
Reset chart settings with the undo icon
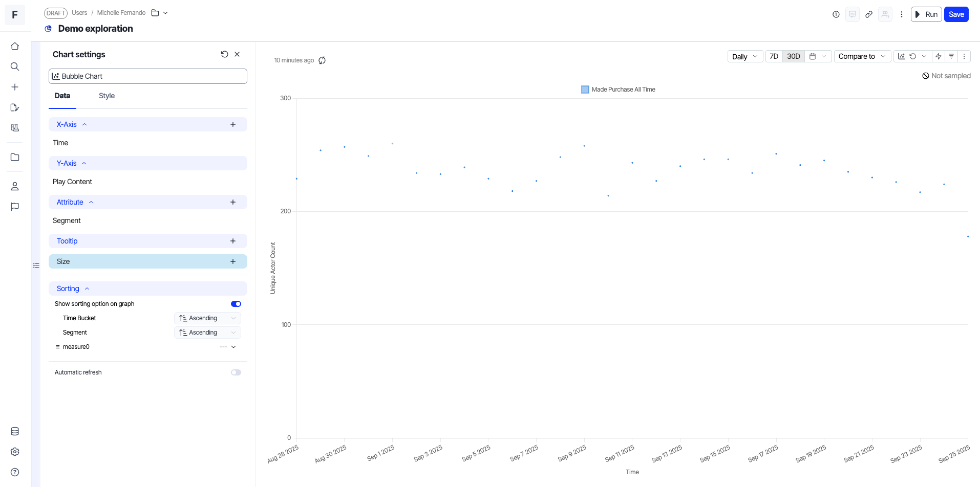224,54
